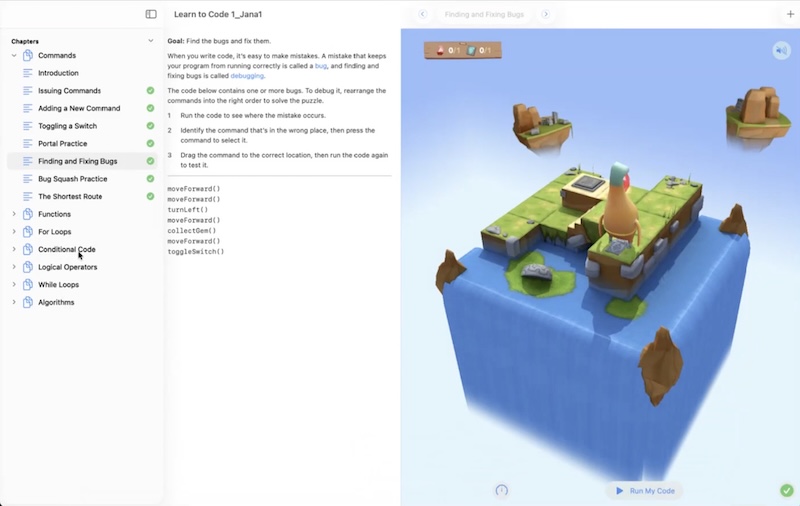Click The Shortest Route green check status
The image size is (800, 506).
pos(150,196)
